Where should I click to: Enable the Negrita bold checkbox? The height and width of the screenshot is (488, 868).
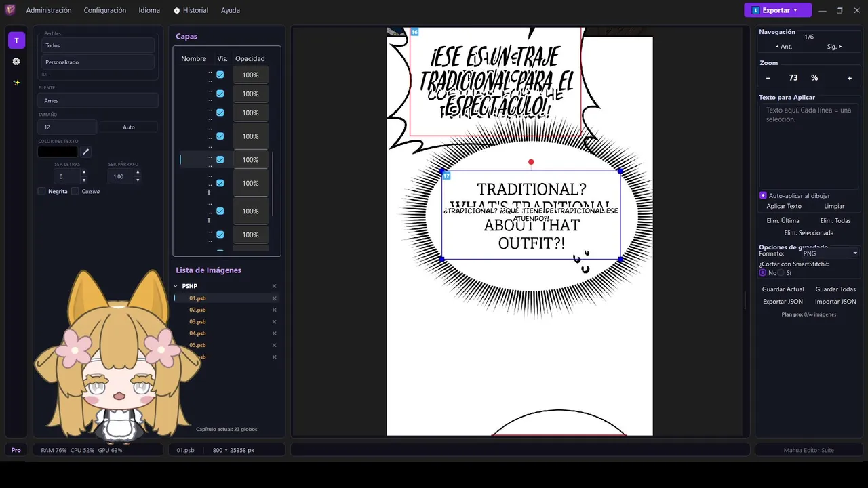(x=42, y=191)
